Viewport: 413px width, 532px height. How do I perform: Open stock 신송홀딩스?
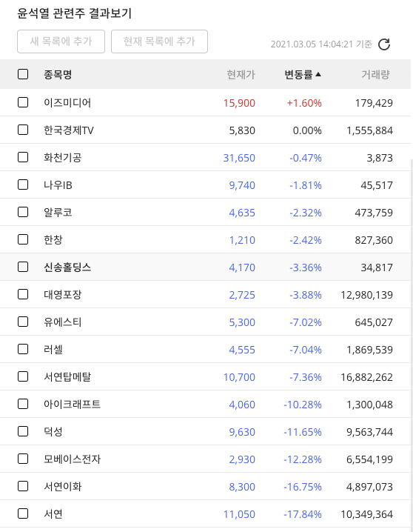[67, 267]
